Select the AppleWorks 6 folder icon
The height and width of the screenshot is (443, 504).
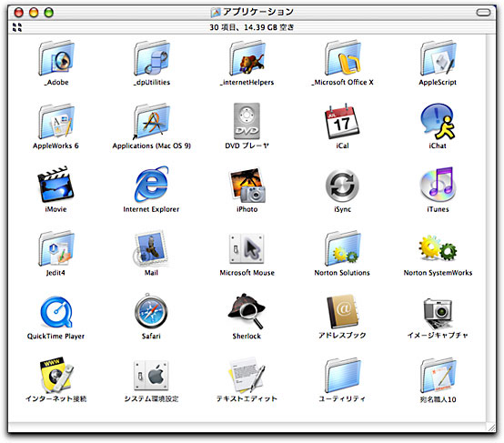[x=56, y=122]
